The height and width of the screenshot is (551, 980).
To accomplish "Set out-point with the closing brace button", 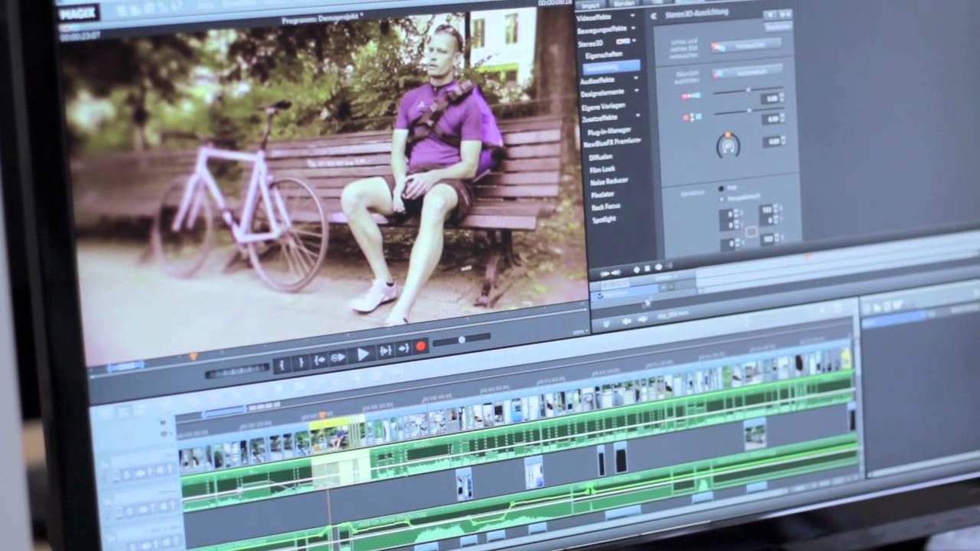I will [x=300, y=362].
